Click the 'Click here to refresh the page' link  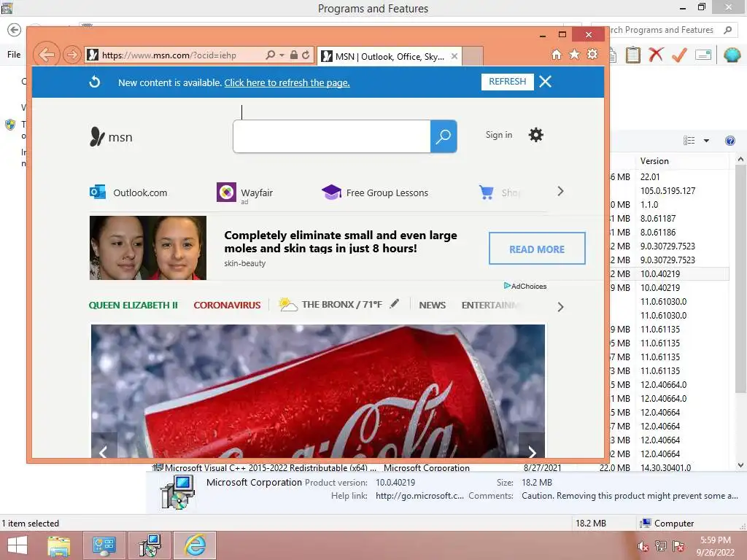coord(287,82)
